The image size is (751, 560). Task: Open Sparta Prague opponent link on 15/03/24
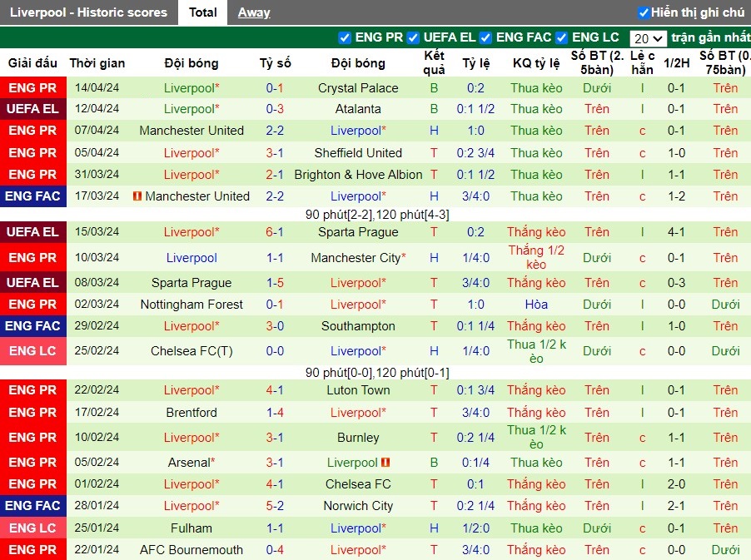358,232
